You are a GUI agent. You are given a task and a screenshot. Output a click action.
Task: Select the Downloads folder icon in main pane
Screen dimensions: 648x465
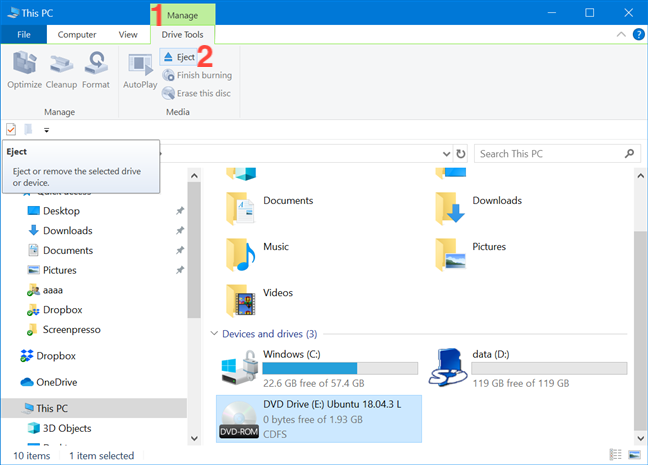450,208
